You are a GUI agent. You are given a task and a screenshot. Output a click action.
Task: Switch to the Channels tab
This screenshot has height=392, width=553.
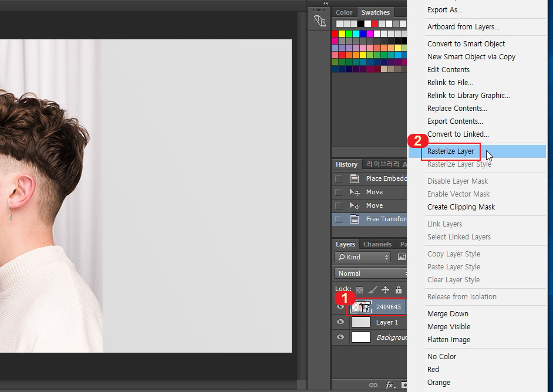click(x=377, y=244)
